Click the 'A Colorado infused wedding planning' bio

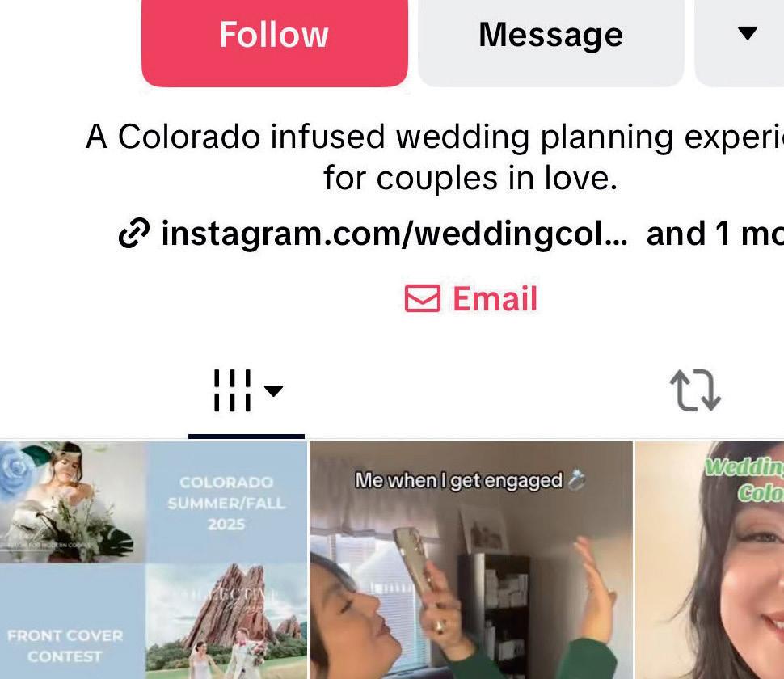pos(435,137)
